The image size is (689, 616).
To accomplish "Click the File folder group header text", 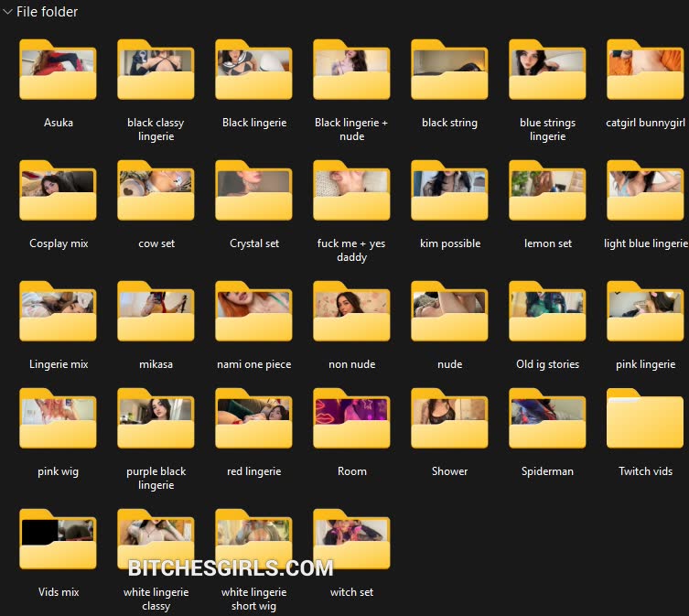I will coord(47,12).
